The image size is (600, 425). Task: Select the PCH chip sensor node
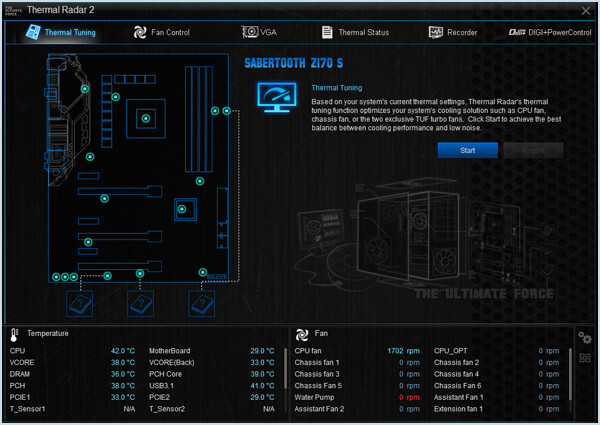183,209
